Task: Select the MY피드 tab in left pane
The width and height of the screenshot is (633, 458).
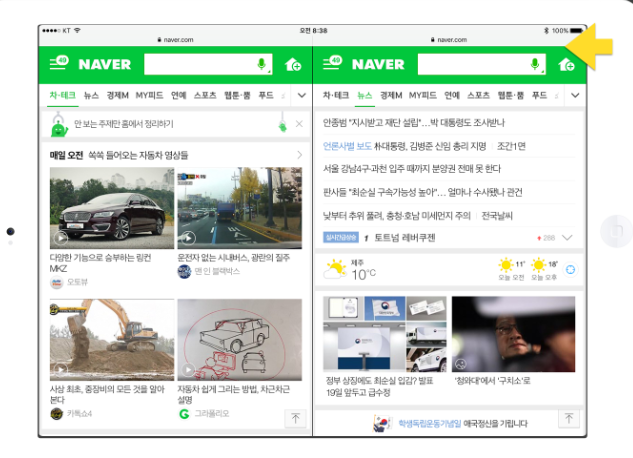Action: pyautogui.click(x=149, y=95)
